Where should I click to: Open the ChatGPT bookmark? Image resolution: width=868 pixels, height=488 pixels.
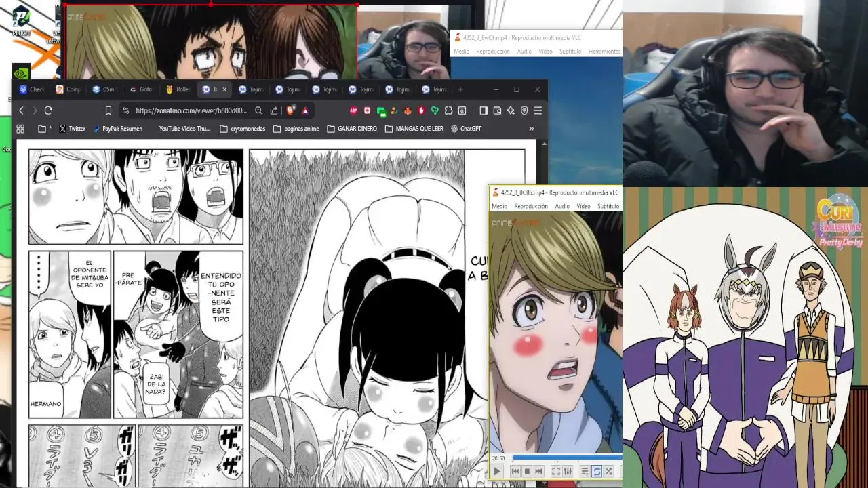465,129
